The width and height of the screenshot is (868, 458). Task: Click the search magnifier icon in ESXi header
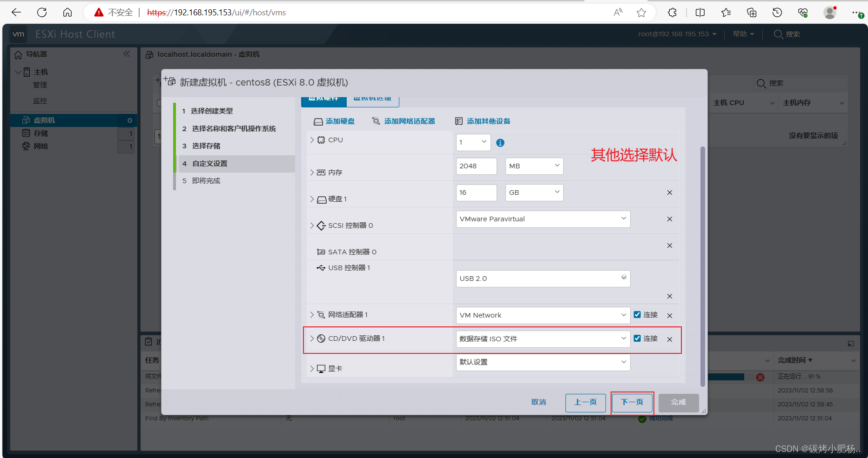[778, 34]
